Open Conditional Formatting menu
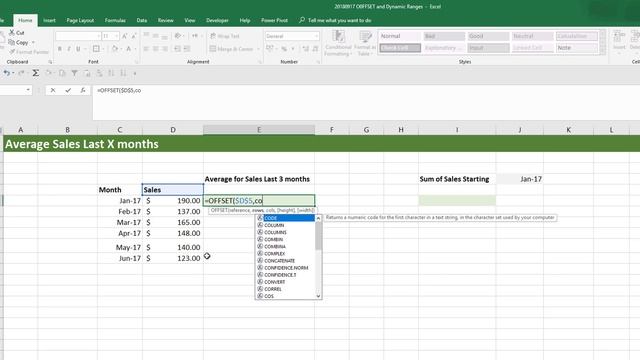The height and width of the screenshot is (360, 640). click(x=338, y=43)
